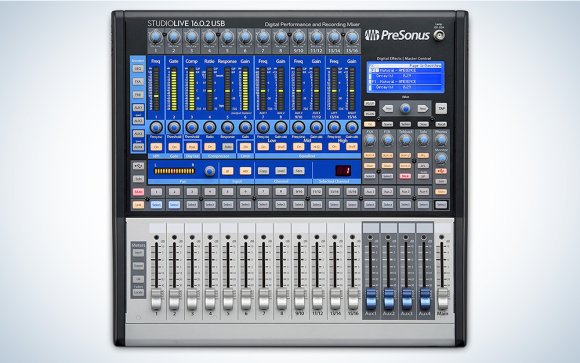This screenshot has height=363, width=580.
Task: Toggle the Mid EQ Hi Q button
Action: (316, 147)
